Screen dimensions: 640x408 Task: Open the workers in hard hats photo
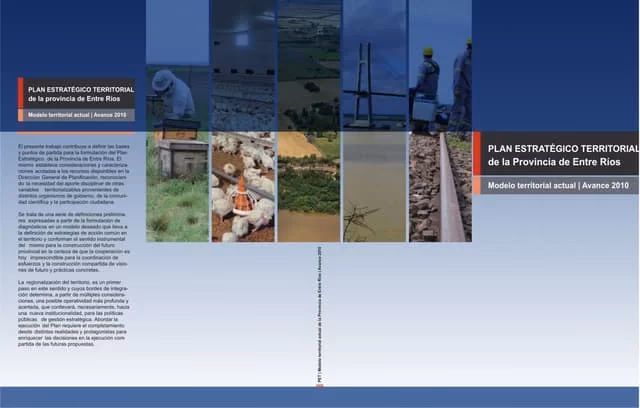439,80
